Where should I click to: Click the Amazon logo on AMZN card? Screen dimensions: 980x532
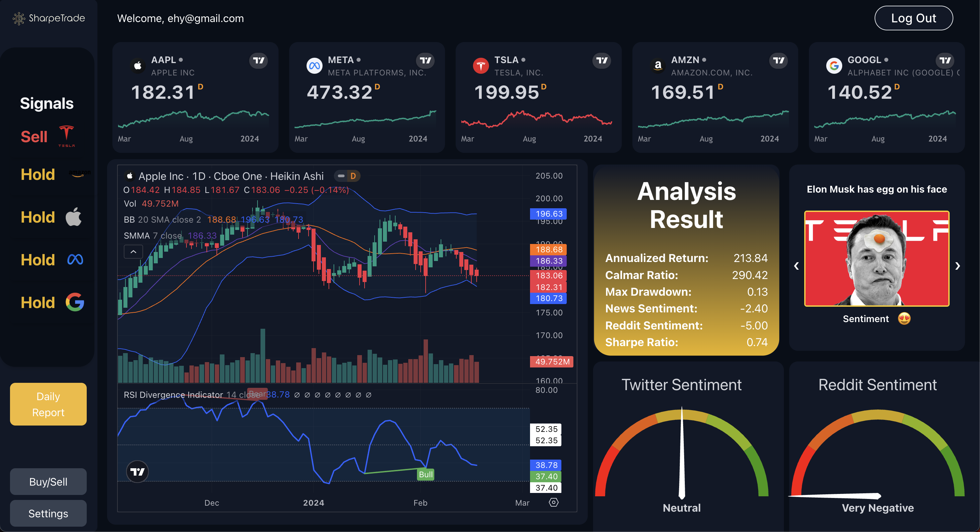point(658,66)
